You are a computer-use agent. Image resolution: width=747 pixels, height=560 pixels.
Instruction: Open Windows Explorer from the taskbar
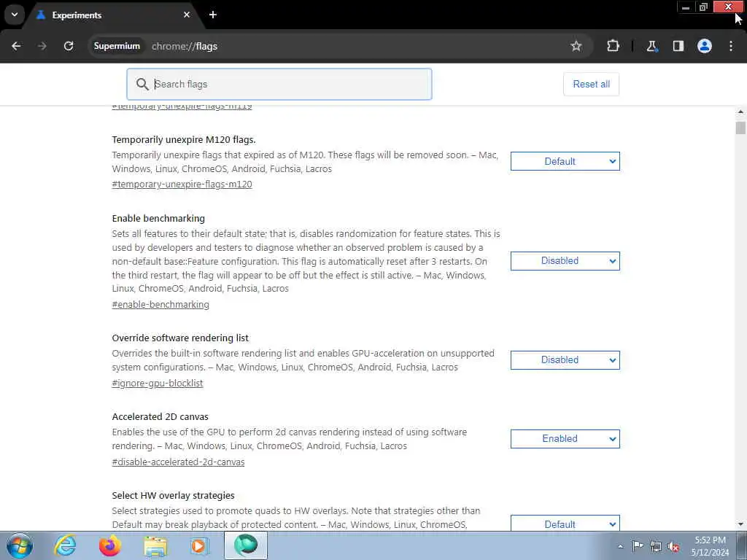(x=155, y=546)
